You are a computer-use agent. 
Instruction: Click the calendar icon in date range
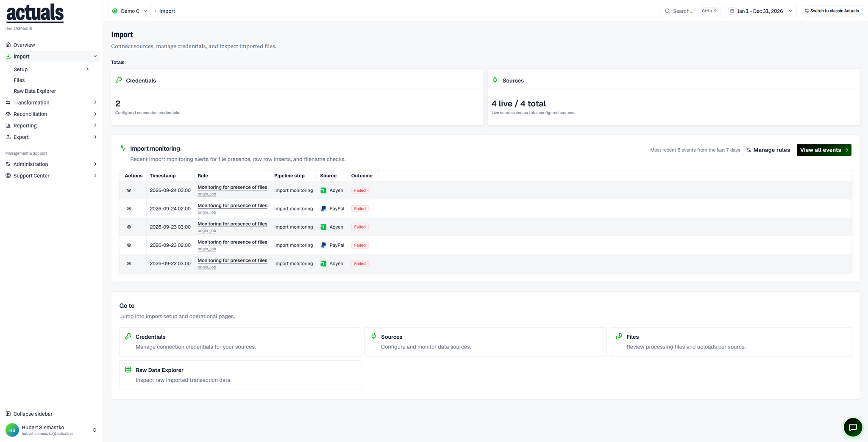point(732,11)
